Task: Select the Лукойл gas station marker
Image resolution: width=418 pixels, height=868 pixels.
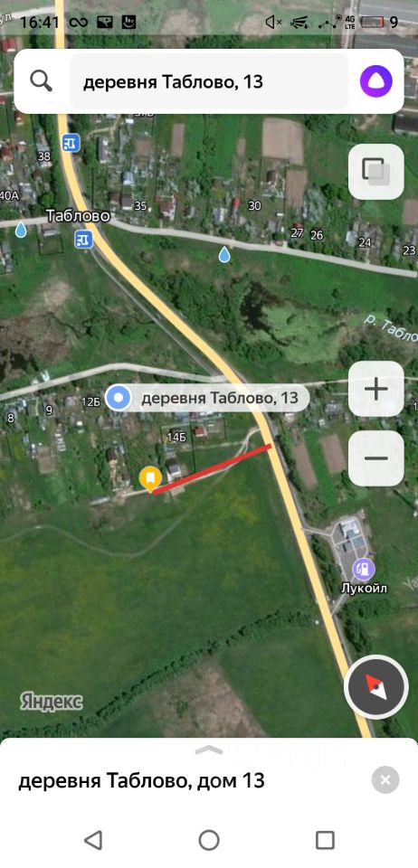Action: [364, 569]
